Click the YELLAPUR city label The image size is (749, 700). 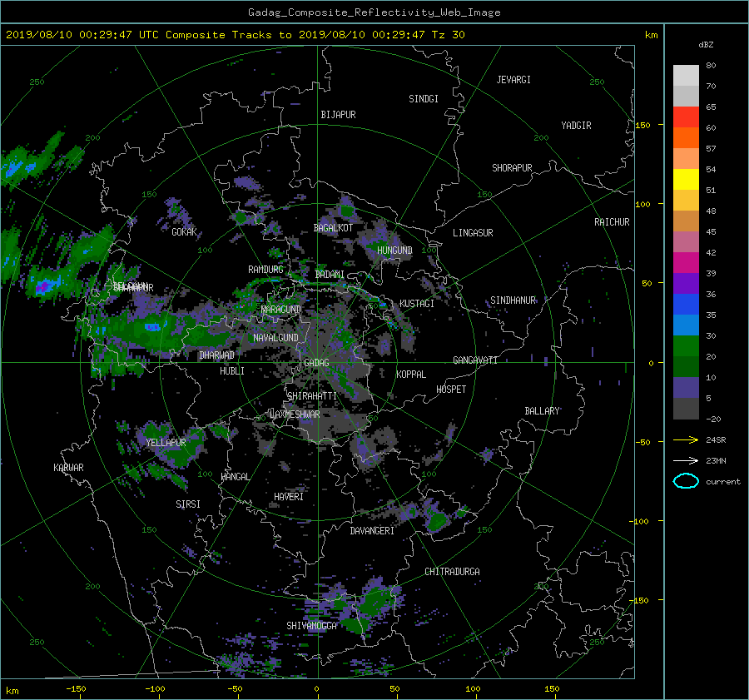(166, 443)
